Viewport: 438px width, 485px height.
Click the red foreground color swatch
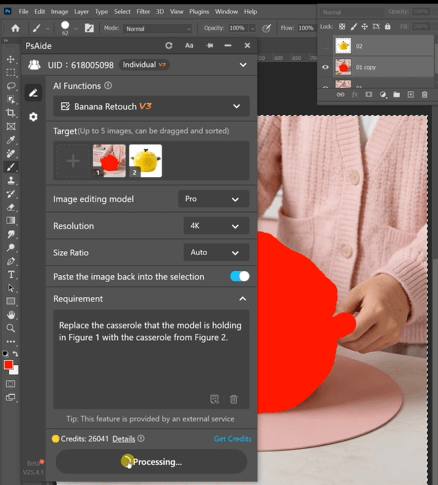[8, 365]
